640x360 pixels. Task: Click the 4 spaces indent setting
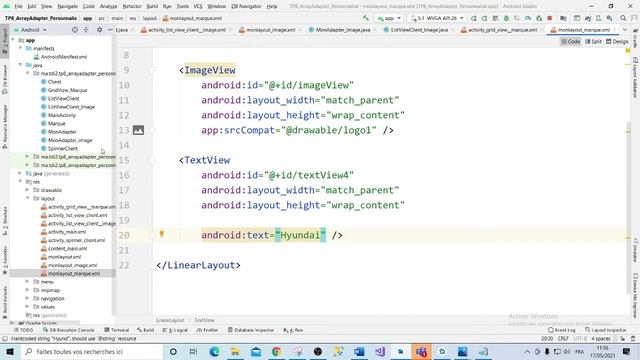click(x=601, y=338)
